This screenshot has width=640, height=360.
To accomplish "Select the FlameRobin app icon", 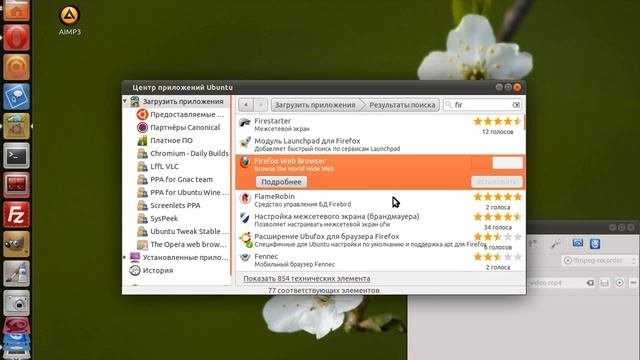I will [x=245, y=198].
